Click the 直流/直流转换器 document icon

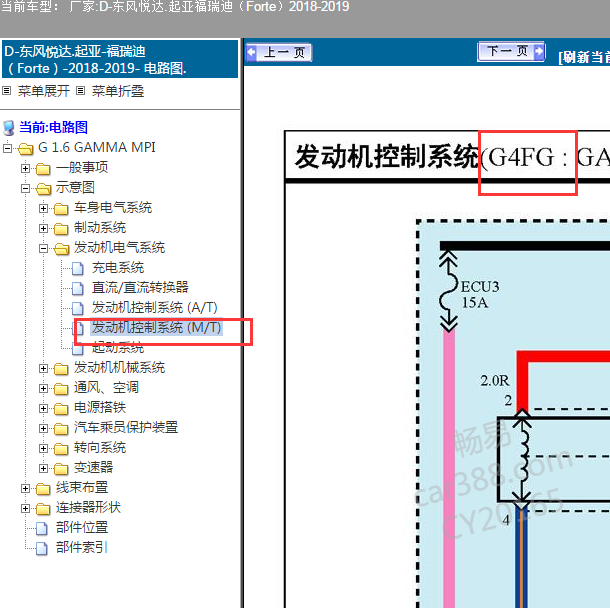point(78,288)
